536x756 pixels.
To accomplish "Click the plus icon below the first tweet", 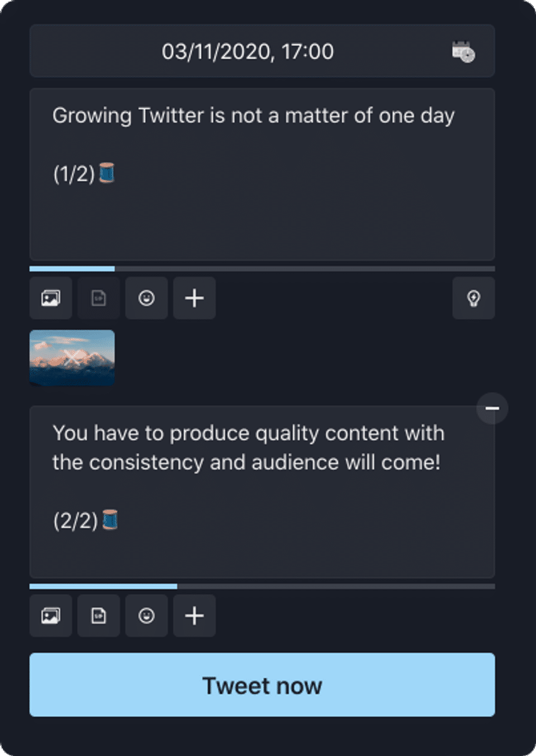I will pos(194,298).
